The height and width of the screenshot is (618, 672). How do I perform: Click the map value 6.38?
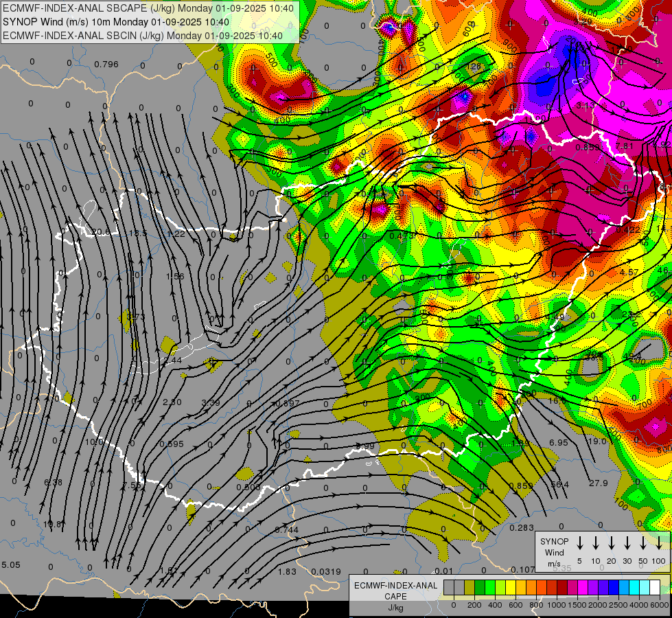53,483
